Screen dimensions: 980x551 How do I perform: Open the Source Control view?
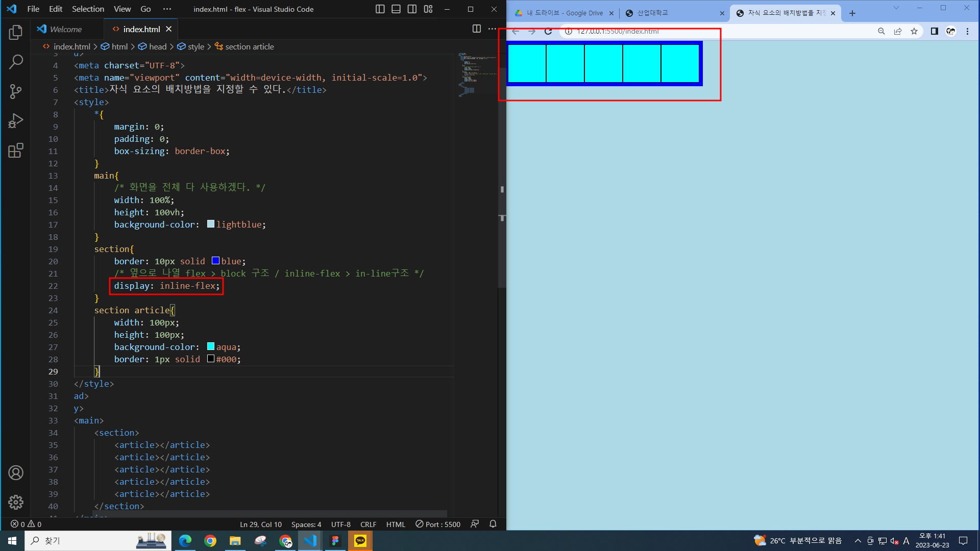coord(16,92)
